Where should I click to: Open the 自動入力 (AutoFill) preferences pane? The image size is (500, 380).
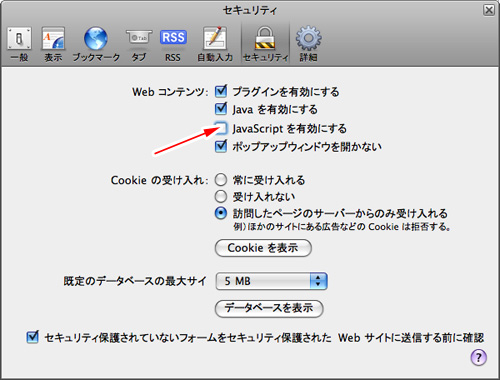pos(215,44)
